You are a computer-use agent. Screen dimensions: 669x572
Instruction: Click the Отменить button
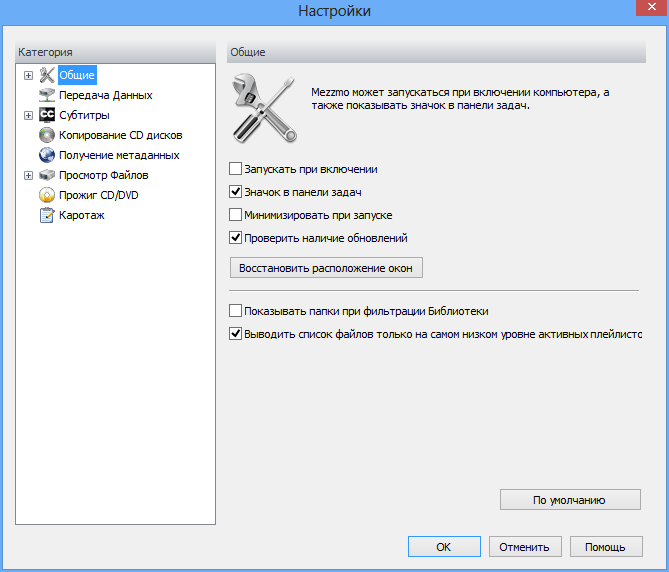(525, 547)
